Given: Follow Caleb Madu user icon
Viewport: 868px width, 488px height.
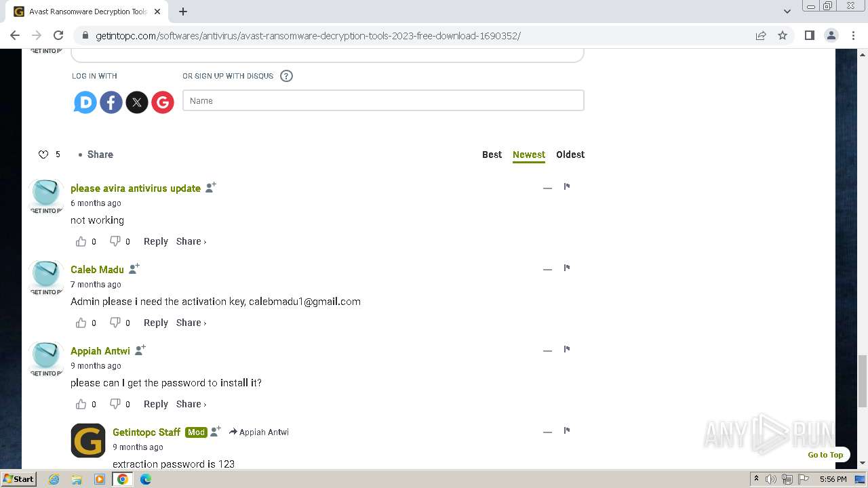Looking at the screenshot, I should (x=134, y=268).
